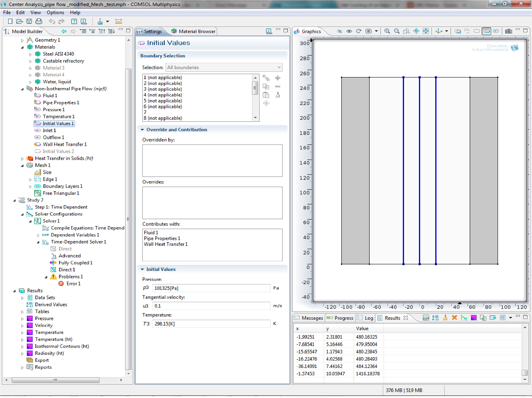This screenshot has width=532, height=398.
Task: Click the Zoom Extents icon
Action: [426, 31]
